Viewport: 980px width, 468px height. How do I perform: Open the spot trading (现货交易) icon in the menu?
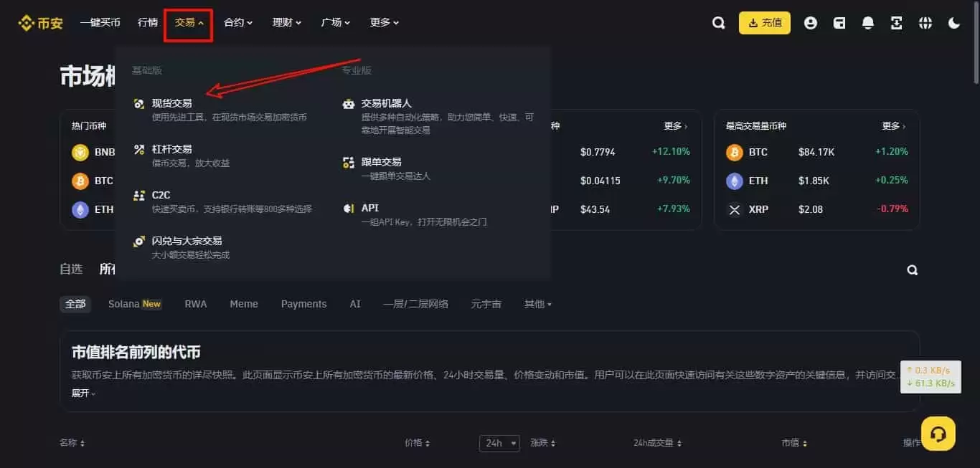tap(138, 103)
